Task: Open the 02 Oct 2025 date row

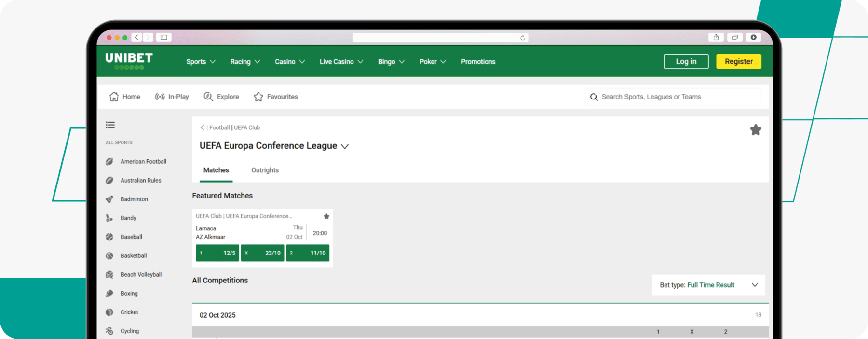Action: pyautogui.click(x=480, y=315)
